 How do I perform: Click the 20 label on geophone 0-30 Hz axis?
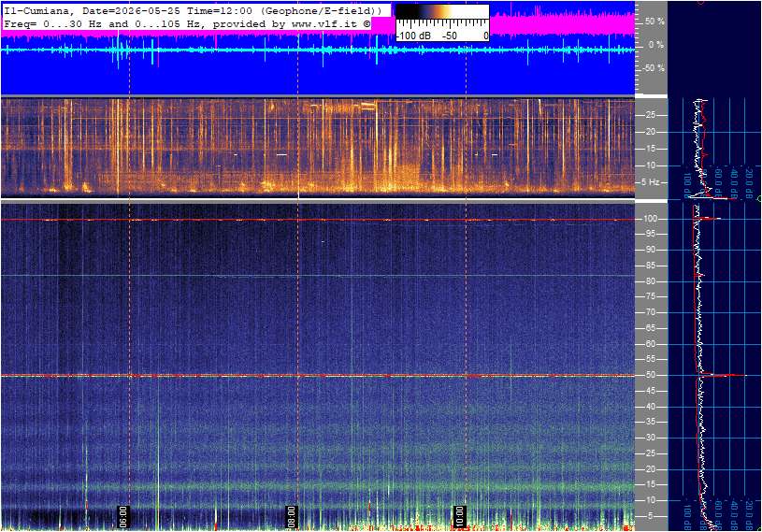650,132
